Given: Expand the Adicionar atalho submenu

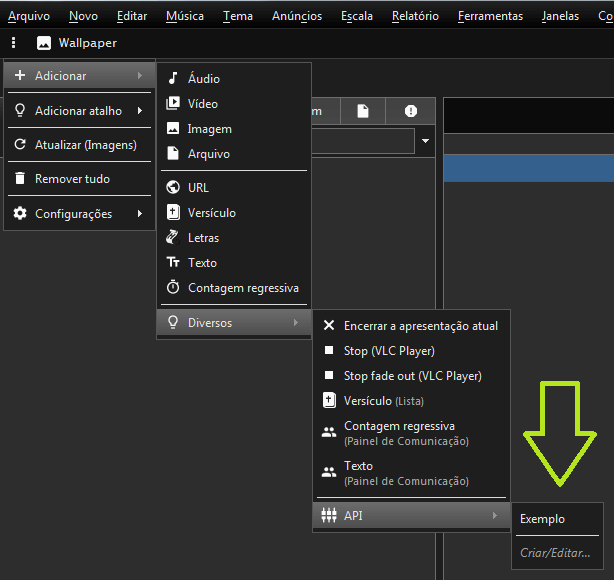Looking at the screenshot, I should pyautogui.click(x=78, y=111).
